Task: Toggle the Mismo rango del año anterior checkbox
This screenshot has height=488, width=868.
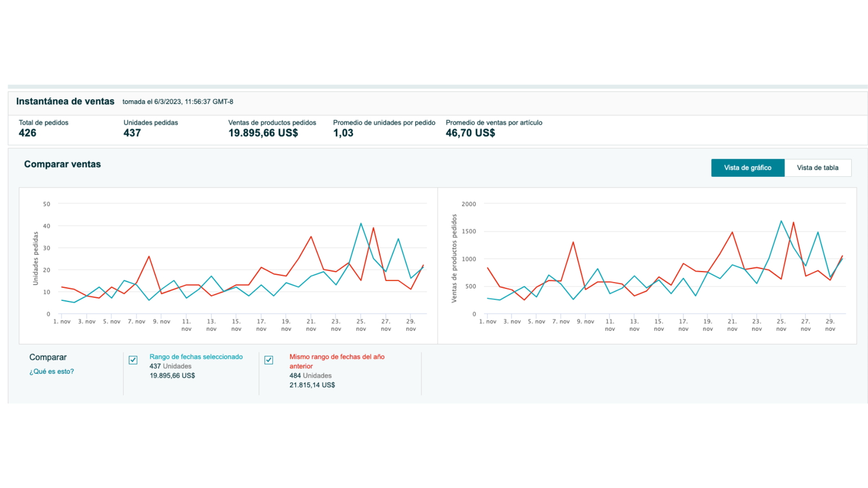Action: click(269, 360)
